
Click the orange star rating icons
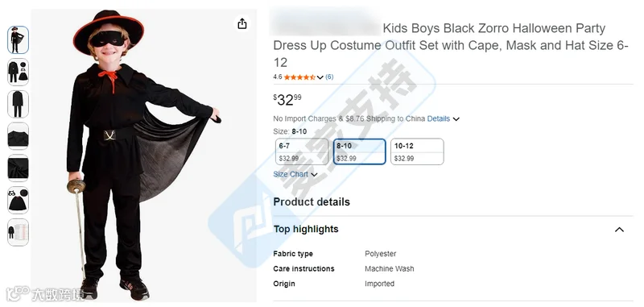coord(299,77)
